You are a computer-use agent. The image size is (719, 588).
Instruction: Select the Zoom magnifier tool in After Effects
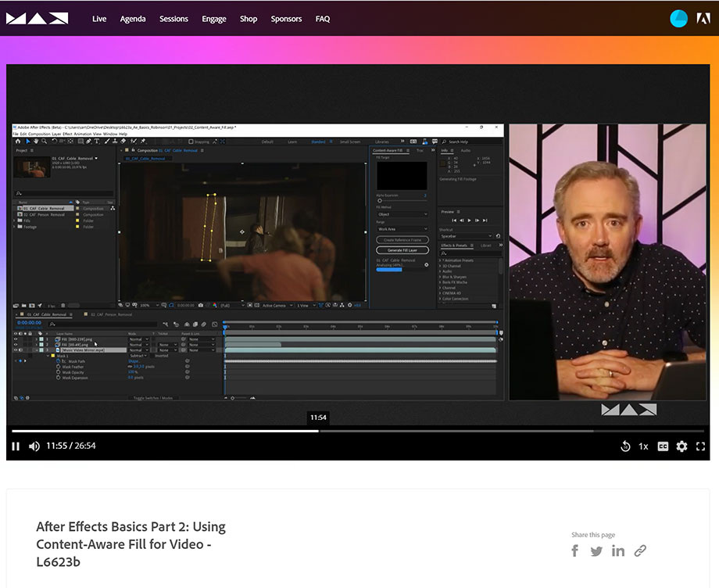click(45, 142)
